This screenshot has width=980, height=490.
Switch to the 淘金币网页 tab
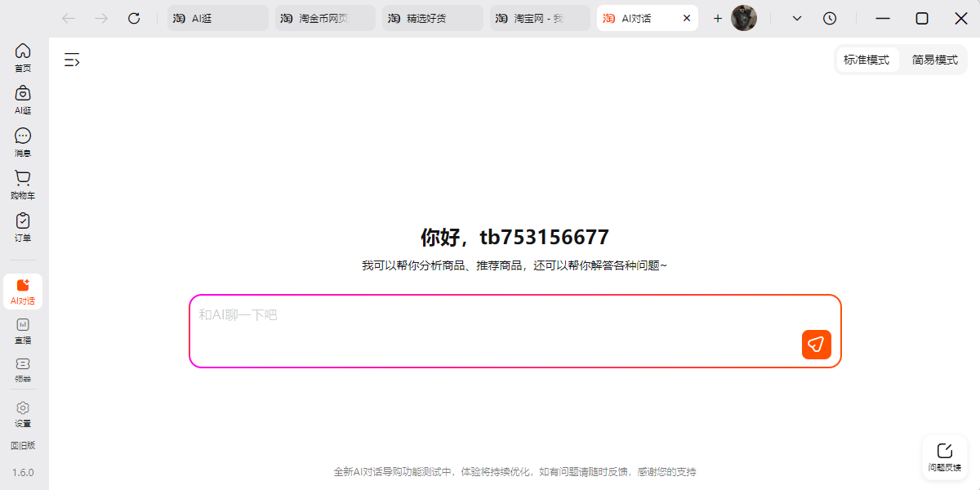pos(324,18)
